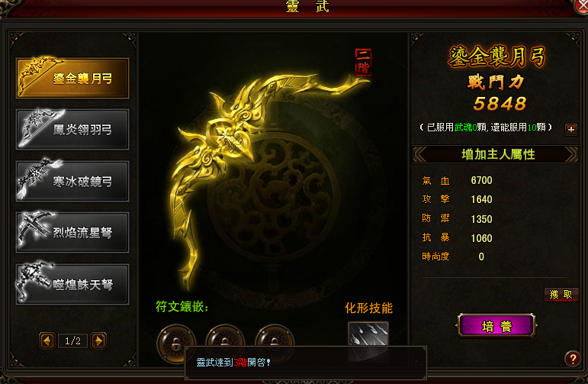588x384 pixels.
Task: Click the plus icon beside 武魂 count
Action: 571,130
